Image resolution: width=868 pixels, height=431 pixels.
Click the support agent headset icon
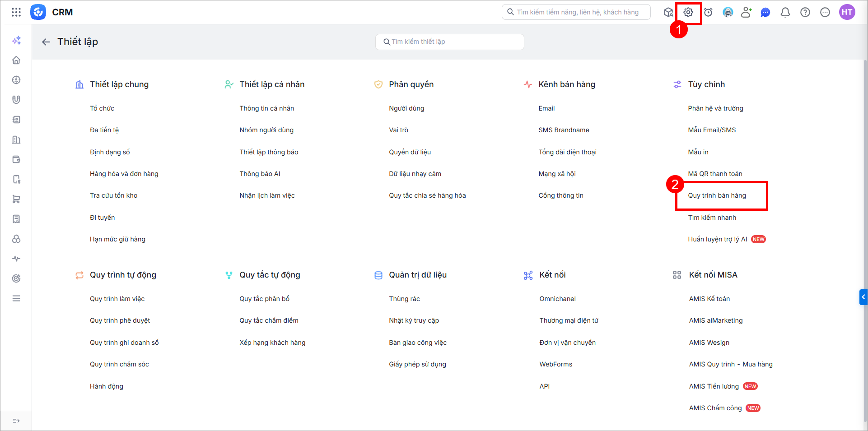[728, 12]
